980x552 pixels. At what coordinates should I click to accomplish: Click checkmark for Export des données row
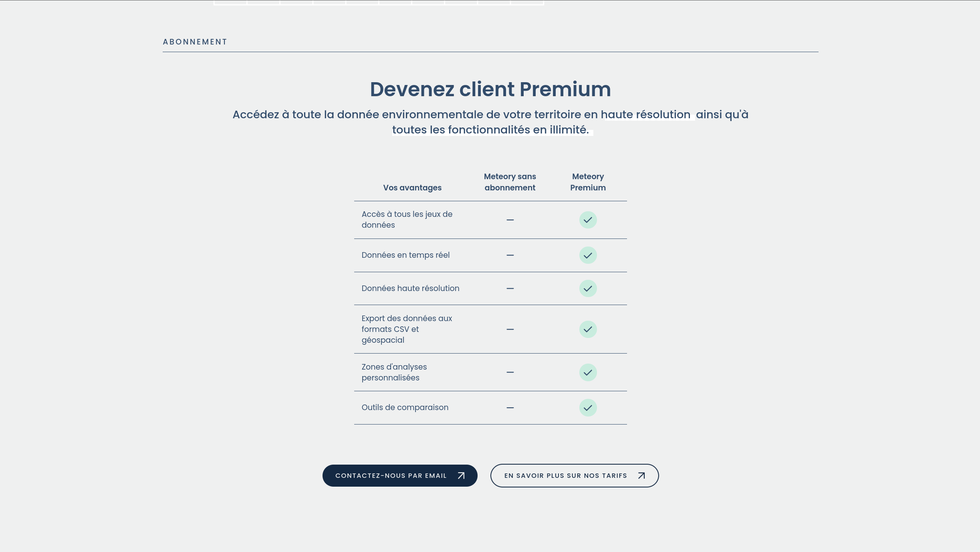588,329
